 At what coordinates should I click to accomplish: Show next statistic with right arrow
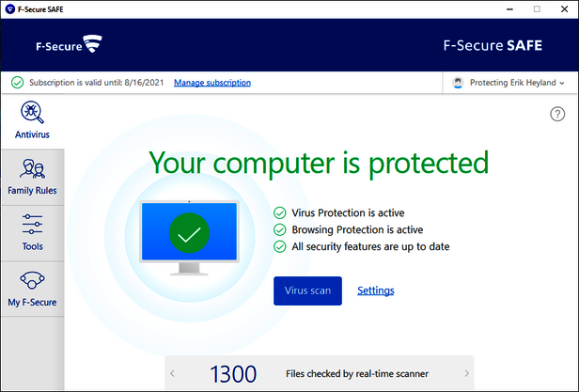click(x=467, y=374)
